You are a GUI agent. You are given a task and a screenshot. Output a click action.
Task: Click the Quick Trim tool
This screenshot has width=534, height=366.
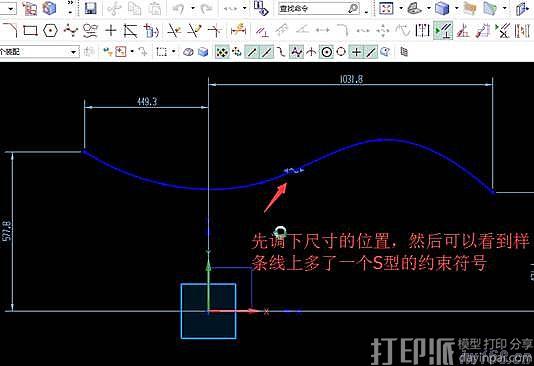click(174, 31)
